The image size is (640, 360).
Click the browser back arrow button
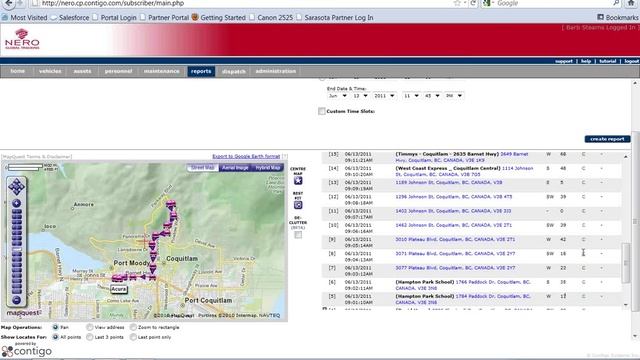pyautogui.click(x=8, y=3)
